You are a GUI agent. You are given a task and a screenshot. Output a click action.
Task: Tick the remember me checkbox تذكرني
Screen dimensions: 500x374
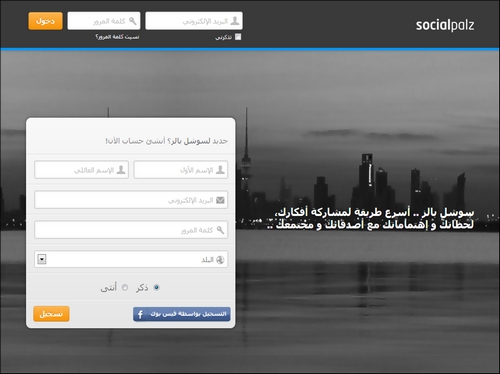point(238,37)
